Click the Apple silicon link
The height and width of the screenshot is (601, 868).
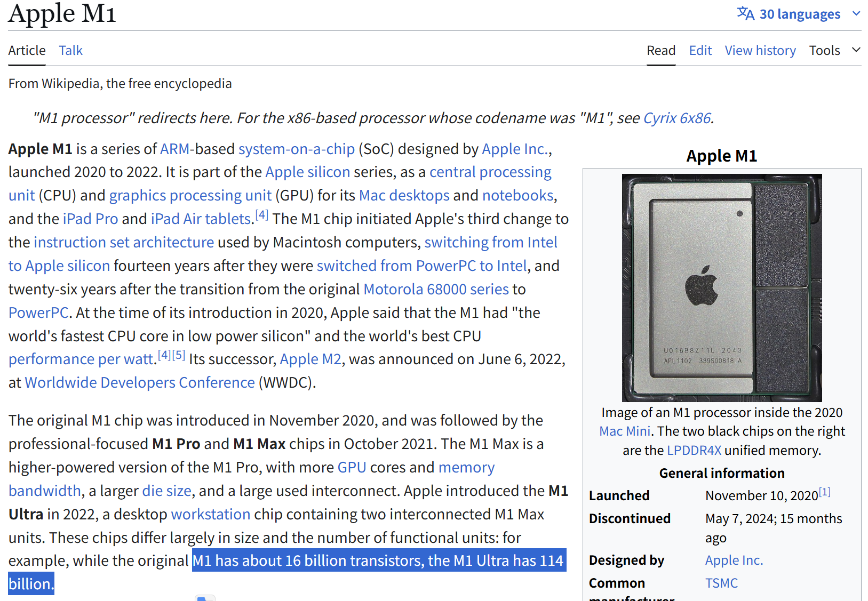(x=307, y=172)
